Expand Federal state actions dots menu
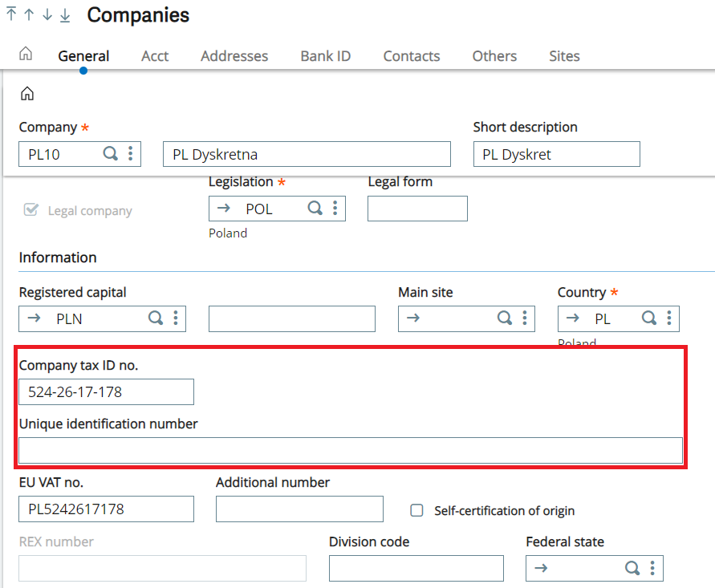715x588 pixels. pyautogui.click(x=652, y=568)
